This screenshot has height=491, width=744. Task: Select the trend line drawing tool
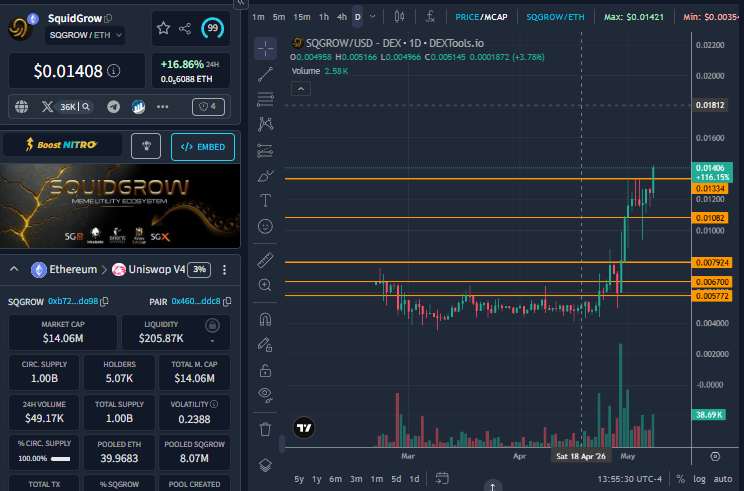tap(265, 74)
